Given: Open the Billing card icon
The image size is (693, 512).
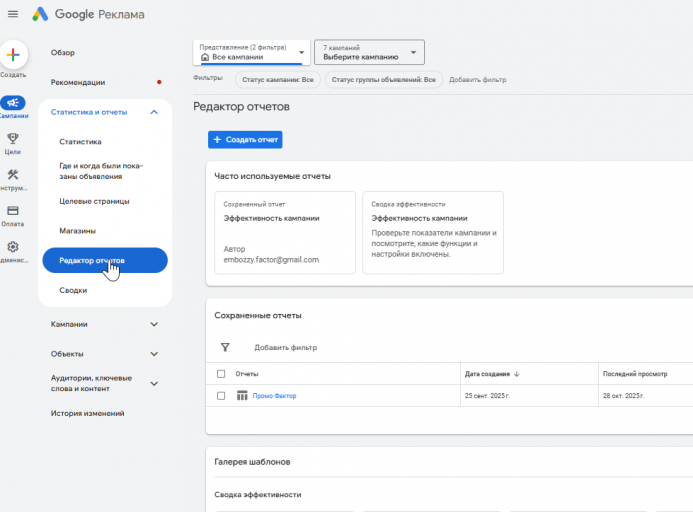Looking at the screenshot, I should tap(13, 211).
